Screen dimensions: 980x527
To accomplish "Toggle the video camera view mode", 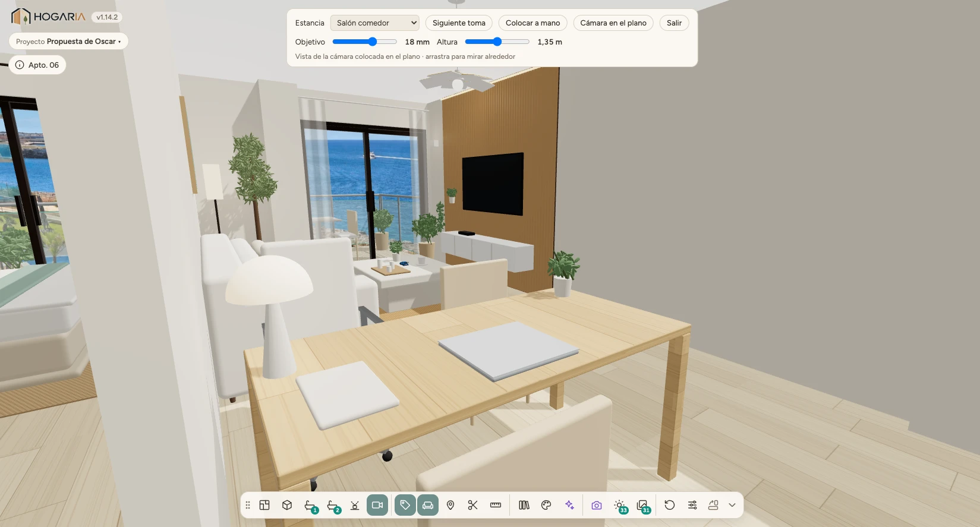I will tap(377, 505).
